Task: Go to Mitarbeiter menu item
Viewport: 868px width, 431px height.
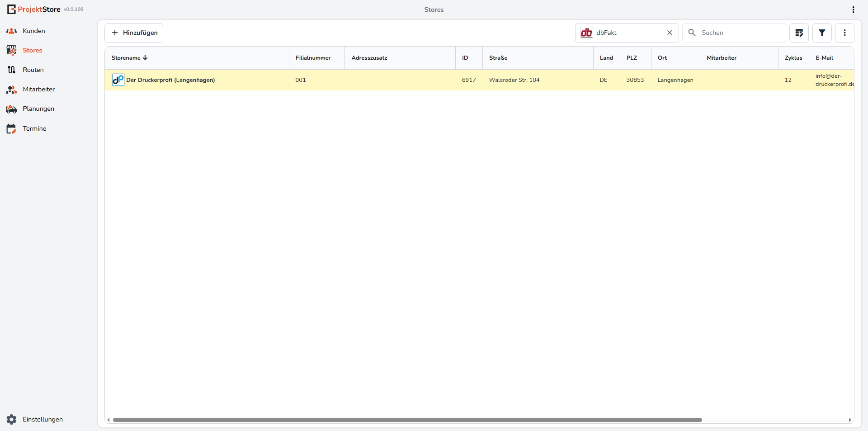Action: pos(39,89)
